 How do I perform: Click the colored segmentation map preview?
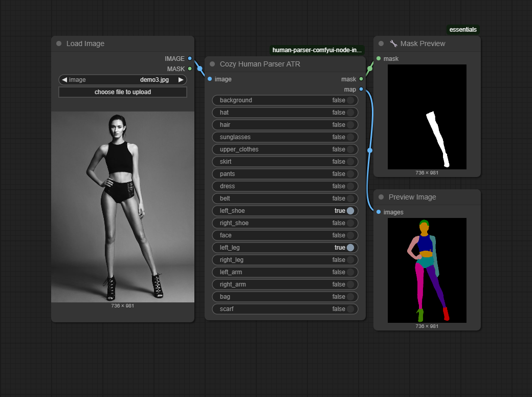427,270
